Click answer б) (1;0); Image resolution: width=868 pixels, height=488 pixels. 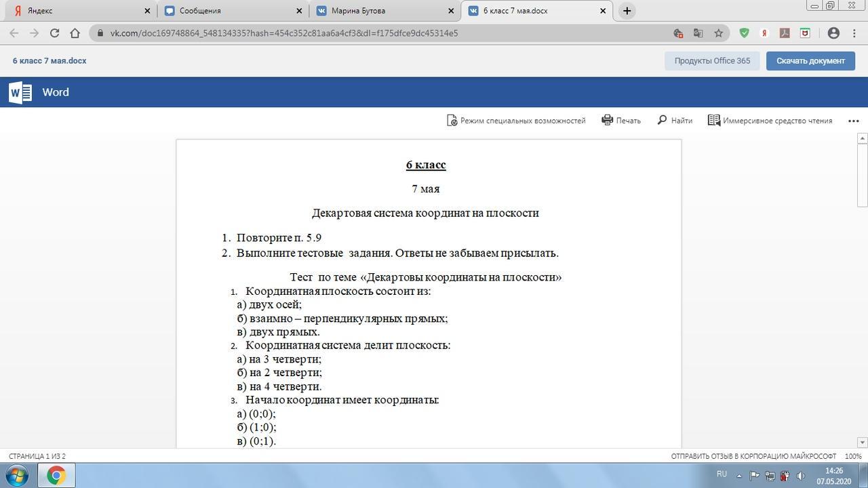tap(256, 427)
